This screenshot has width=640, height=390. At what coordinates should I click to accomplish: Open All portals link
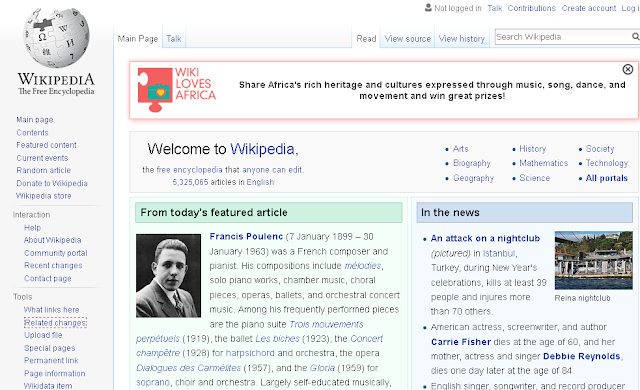click(607, 178)
